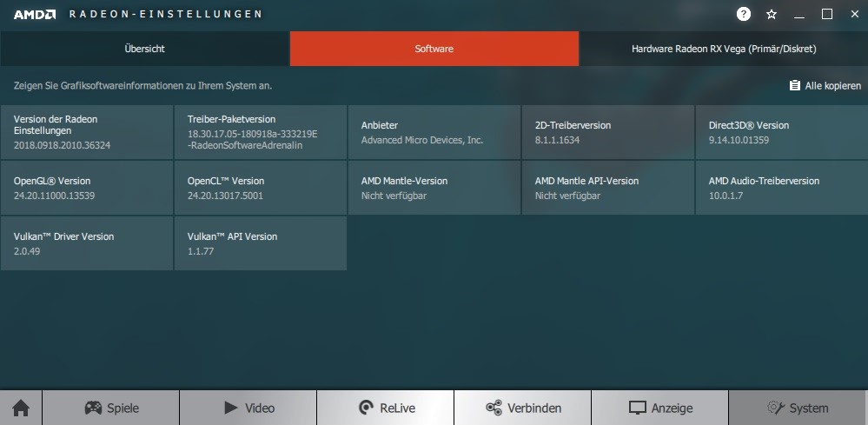Select the Direct3D Version tile

click(x=782, y=132)
